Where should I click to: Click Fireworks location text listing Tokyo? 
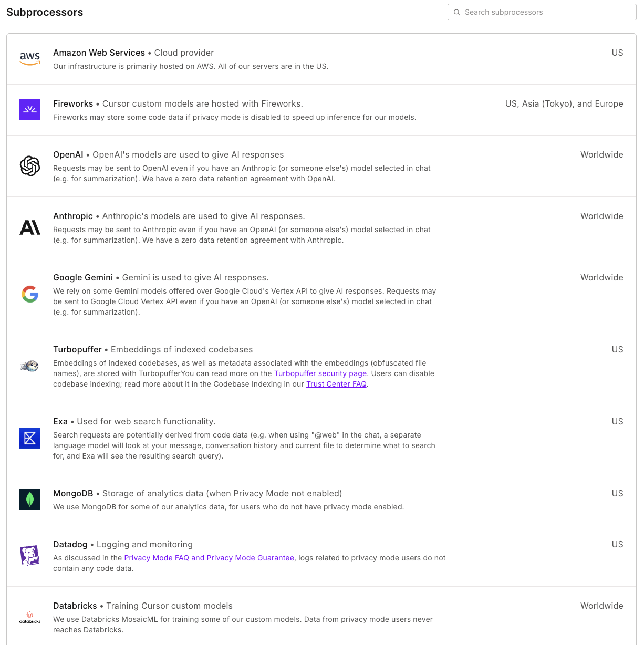(x=564, y=103)
